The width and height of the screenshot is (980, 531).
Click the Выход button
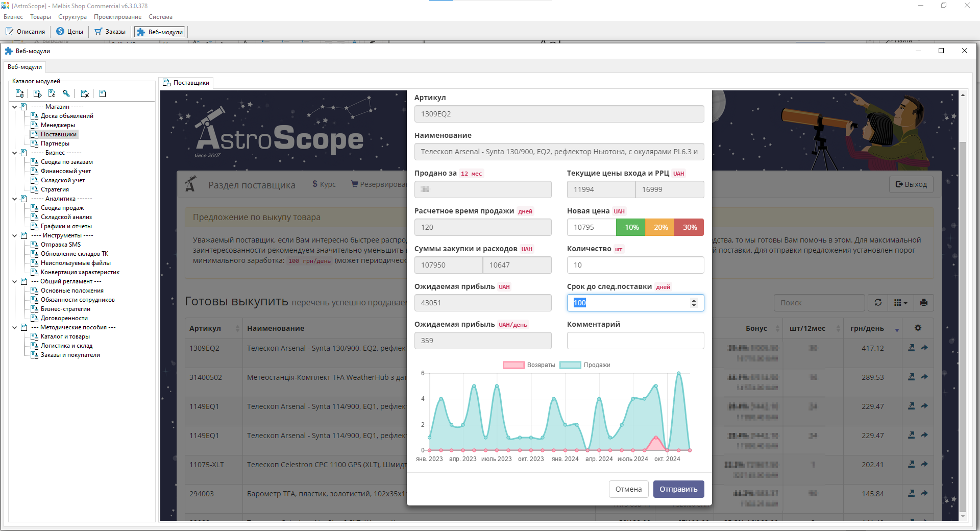tap(911, 184)
